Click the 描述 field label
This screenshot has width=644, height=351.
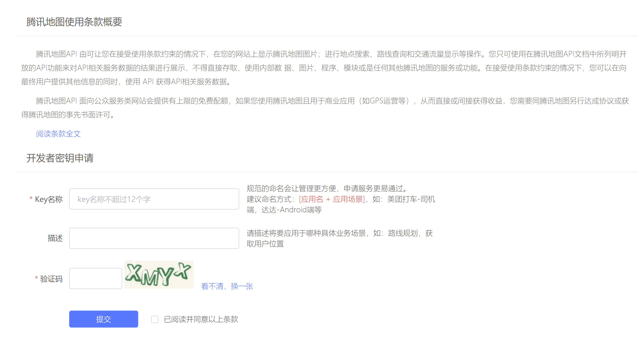tap(55, 238)
